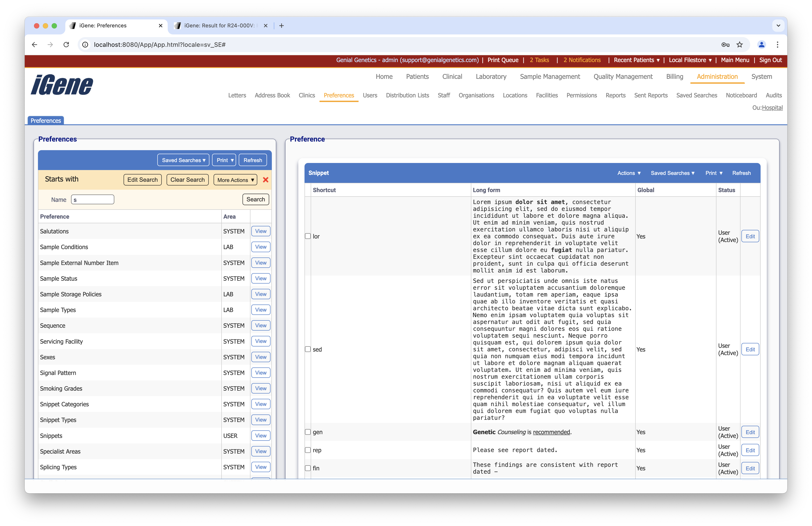Click the Name search input field
The width and height of the screenshot is (812, 526).
[92, 200]
